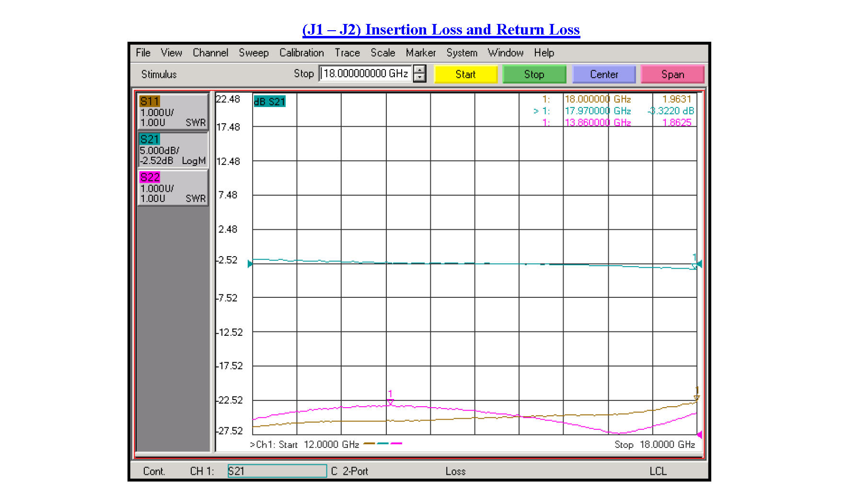Image resolution: width=868 pixels, height=494 pixels.
Task: Open the Sweep menu
Action: coord(254,53)
